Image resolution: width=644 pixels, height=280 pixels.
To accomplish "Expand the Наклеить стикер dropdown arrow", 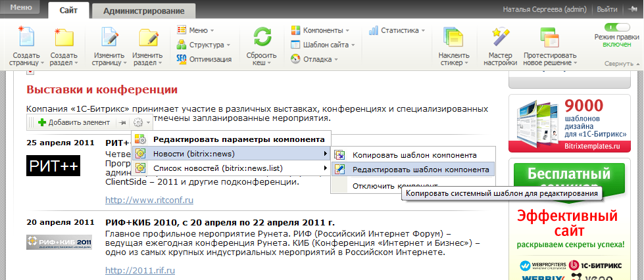I will 466,63.
